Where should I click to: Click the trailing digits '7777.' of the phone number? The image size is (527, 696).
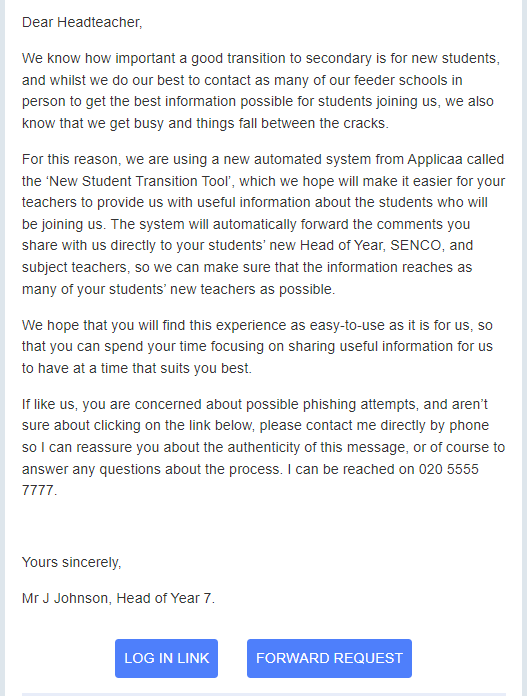click(40, 490)
